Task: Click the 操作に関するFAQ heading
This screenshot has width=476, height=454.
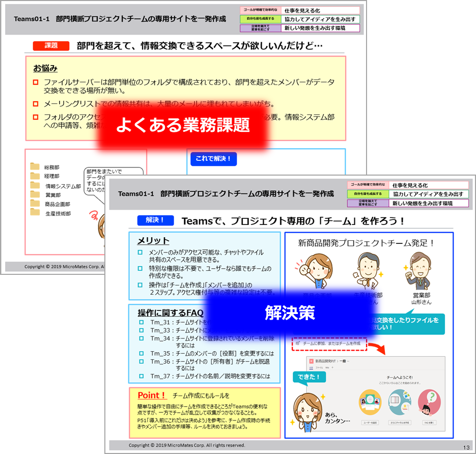Action: [171, 313]
